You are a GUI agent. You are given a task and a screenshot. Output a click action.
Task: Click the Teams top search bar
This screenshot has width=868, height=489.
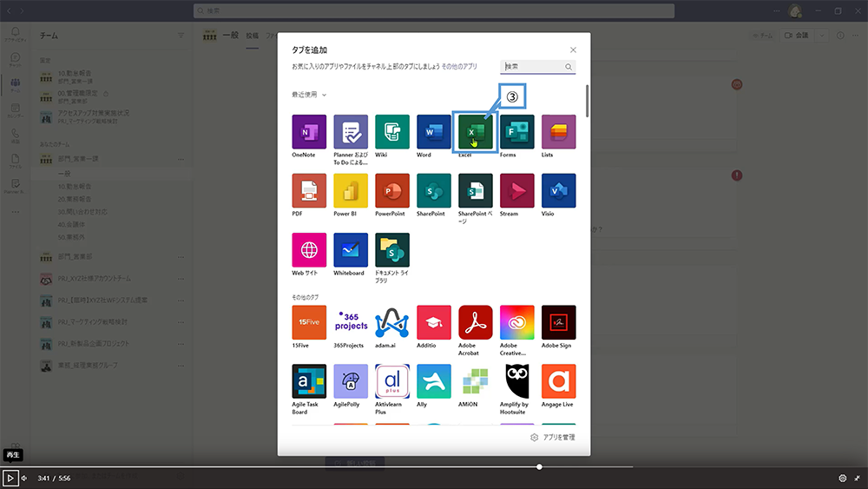(434, 10)
